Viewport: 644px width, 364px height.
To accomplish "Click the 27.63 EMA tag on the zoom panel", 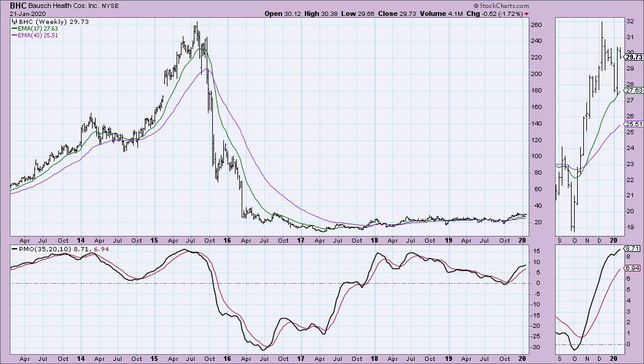I will (x=634, y=90).
